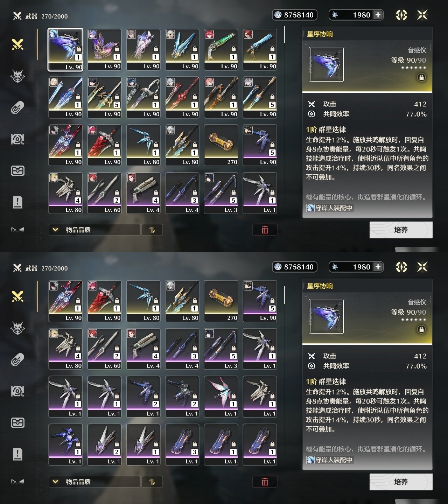Click the circular compass icon in lower header

click(401, 267)
